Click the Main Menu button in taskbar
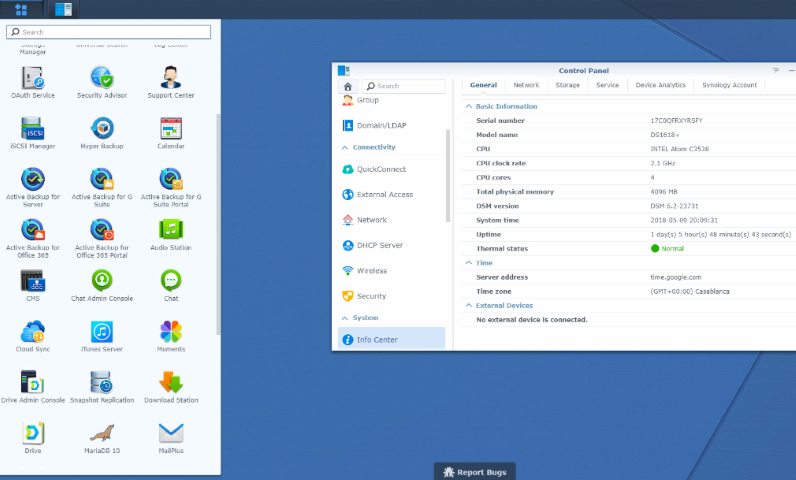This screenshot has height=480, width=796. click(x=21, y=9)
